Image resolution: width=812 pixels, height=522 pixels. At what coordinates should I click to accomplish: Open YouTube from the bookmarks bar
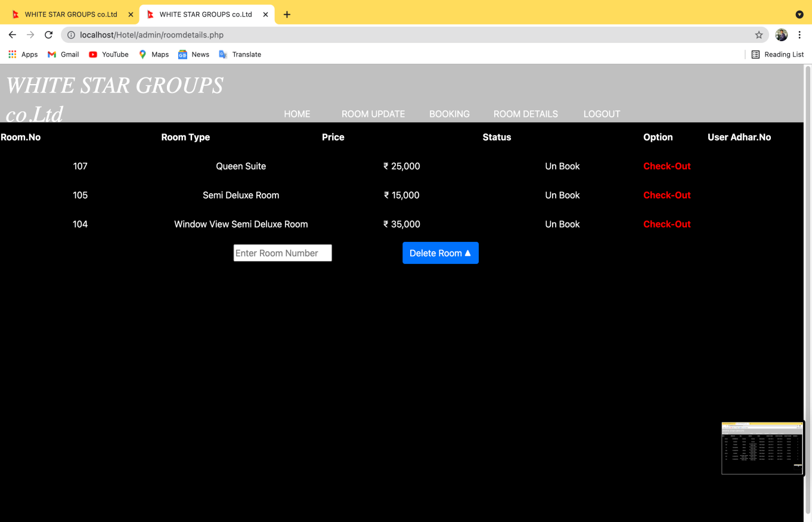point(109,54)
